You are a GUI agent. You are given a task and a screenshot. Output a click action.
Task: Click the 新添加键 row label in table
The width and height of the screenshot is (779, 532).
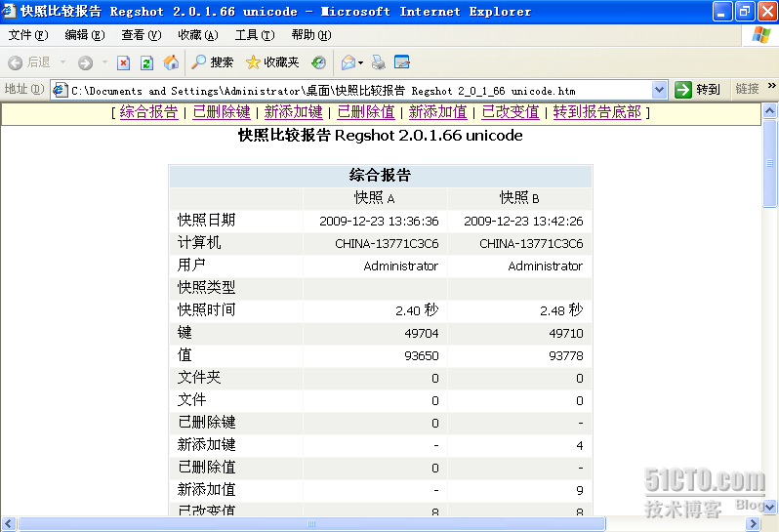coord(207,444)
